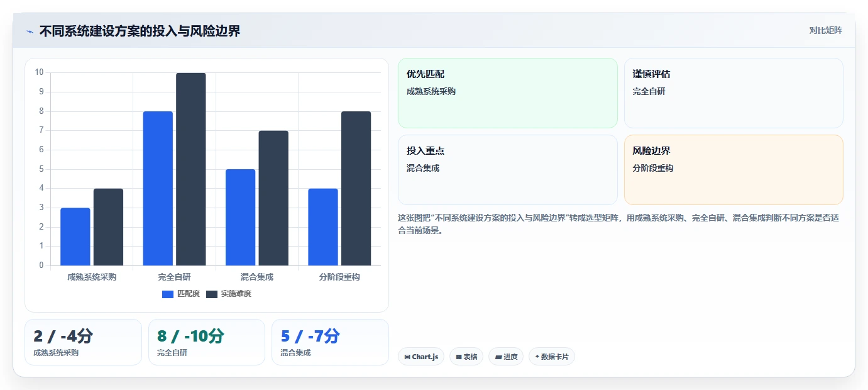Click the 8 / -10分 stat card
This screenshot has height=390, width=868.
[207, 342]
